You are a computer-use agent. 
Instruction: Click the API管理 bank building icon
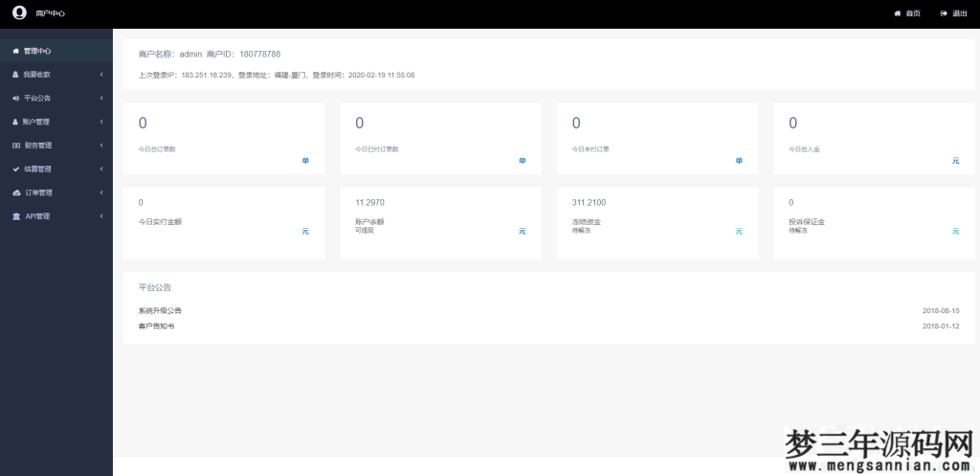15,216
